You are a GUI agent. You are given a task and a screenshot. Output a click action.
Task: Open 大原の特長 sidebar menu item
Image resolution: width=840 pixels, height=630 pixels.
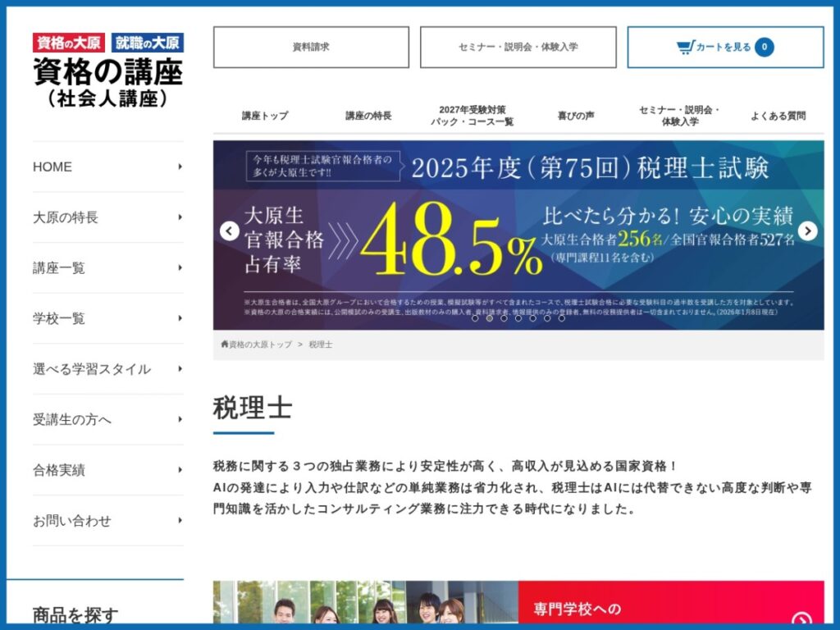tap(108, 217)
